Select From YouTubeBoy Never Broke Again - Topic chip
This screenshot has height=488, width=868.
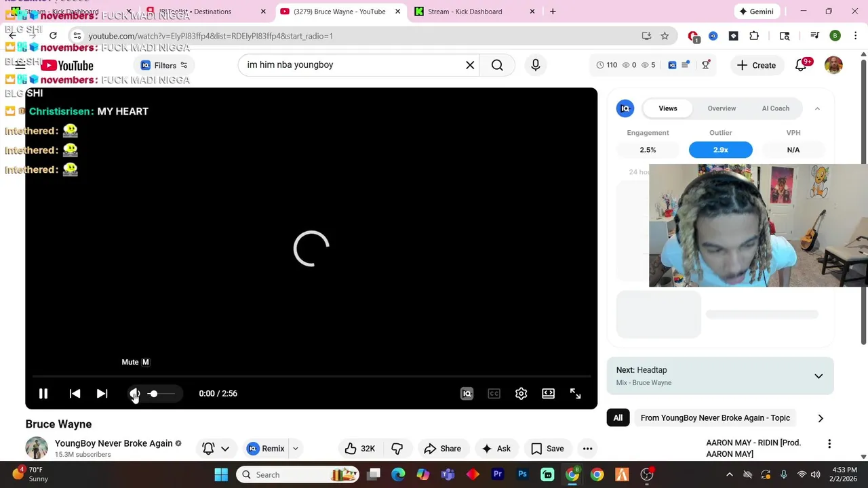[x=715, y=418]
